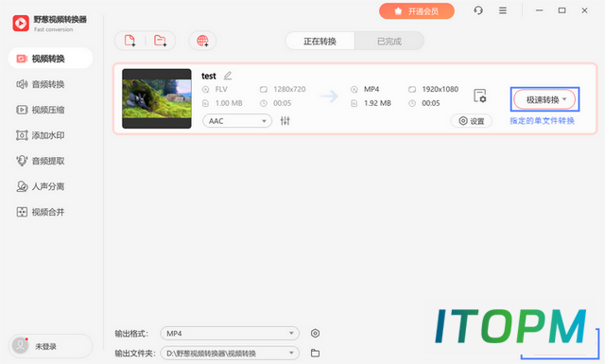This screenshot has width=605, height=364.
Task: Browse output folder icon
Action: pyautogui.click(x=315, y=353)
